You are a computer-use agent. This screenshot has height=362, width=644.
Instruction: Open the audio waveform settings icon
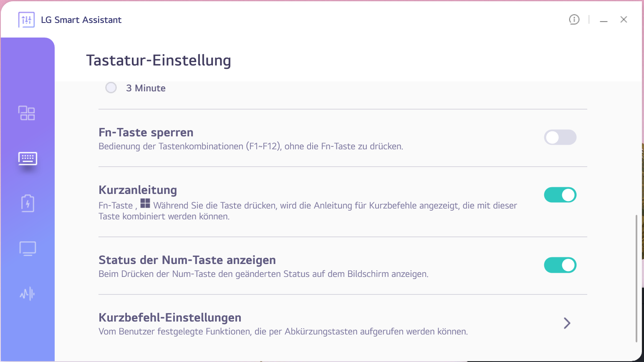click(x=28, y=294)
